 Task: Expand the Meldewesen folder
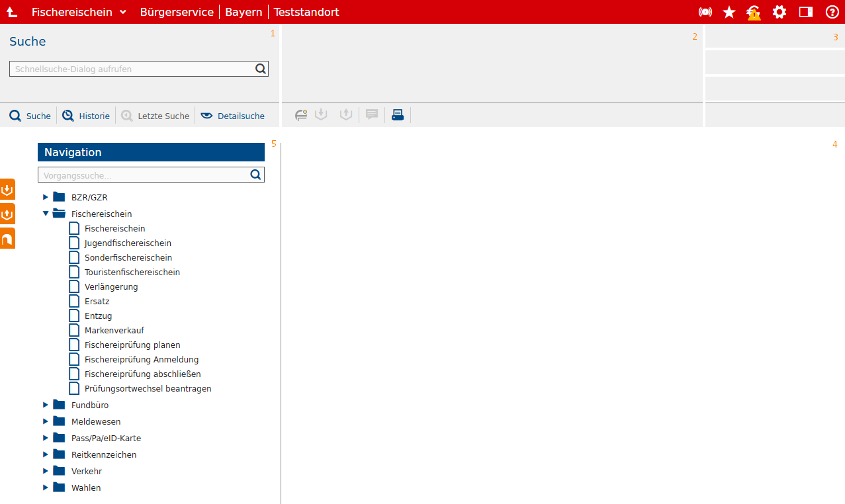46,421
